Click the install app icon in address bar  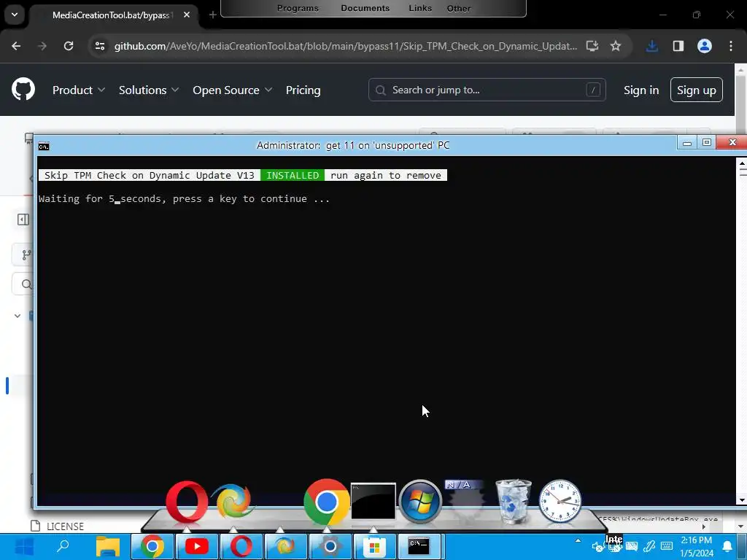pyautogui.click(x=592, y=46)
